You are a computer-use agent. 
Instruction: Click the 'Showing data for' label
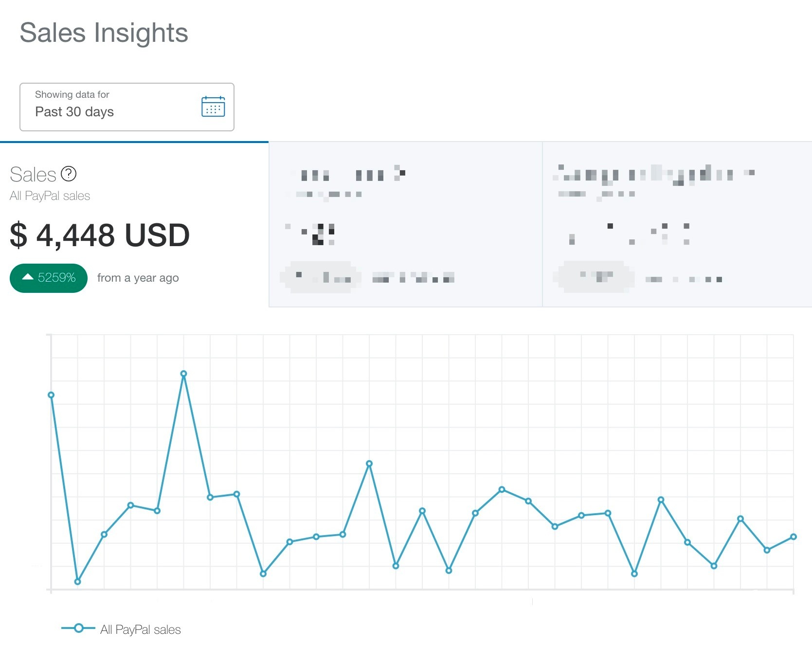click(72, 94)
